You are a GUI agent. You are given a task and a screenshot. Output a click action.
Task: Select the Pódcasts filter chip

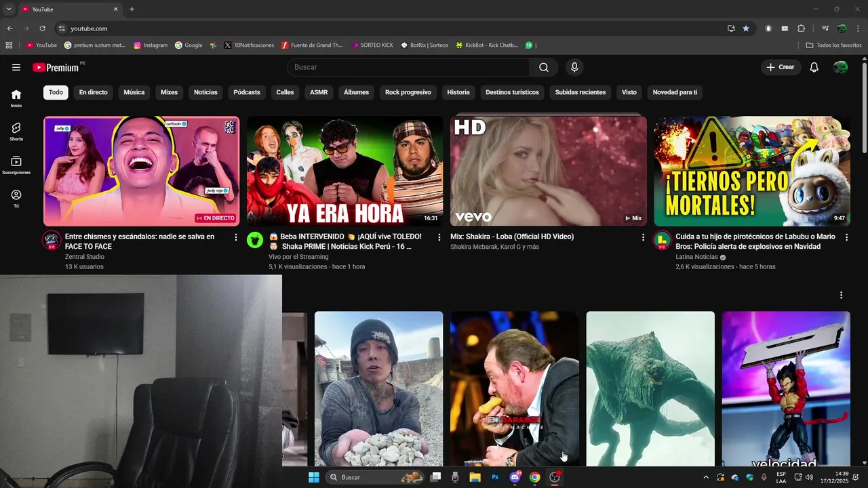247,92
